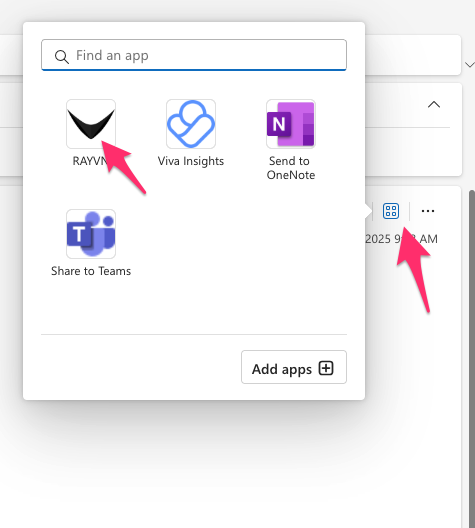
Task: Toggle the Apps grid icon in toolbar
Action: pos(391,211)
